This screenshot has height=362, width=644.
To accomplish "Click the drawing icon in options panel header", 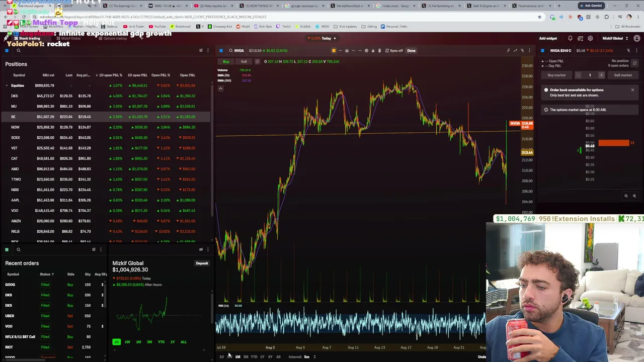I will [x=628, y=50].
